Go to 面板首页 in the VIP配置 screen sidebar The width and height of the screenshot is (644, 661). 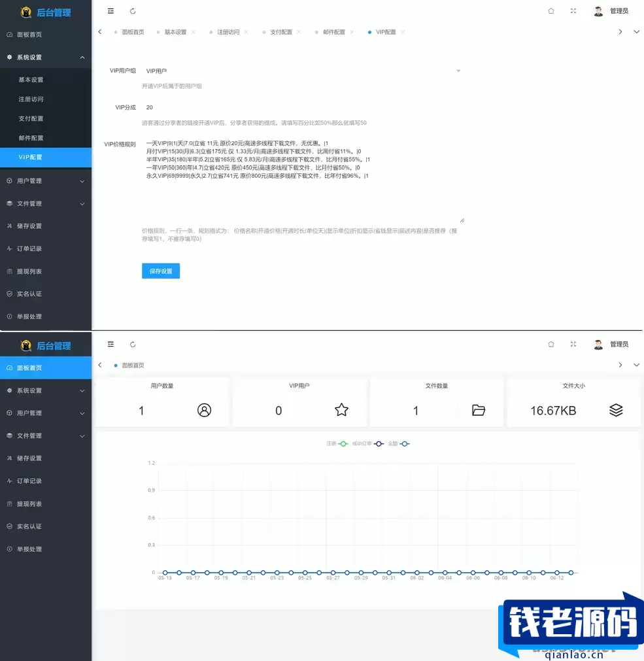coord(46,35)
